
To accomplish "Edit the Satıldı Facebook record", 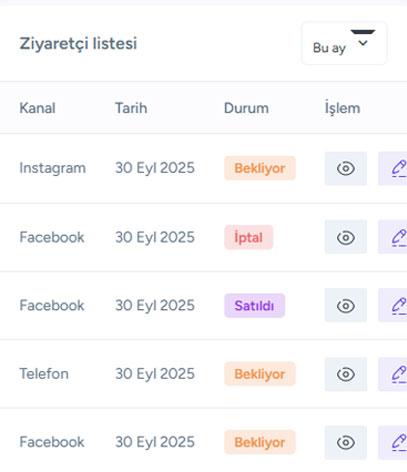I will click(393, 305).
